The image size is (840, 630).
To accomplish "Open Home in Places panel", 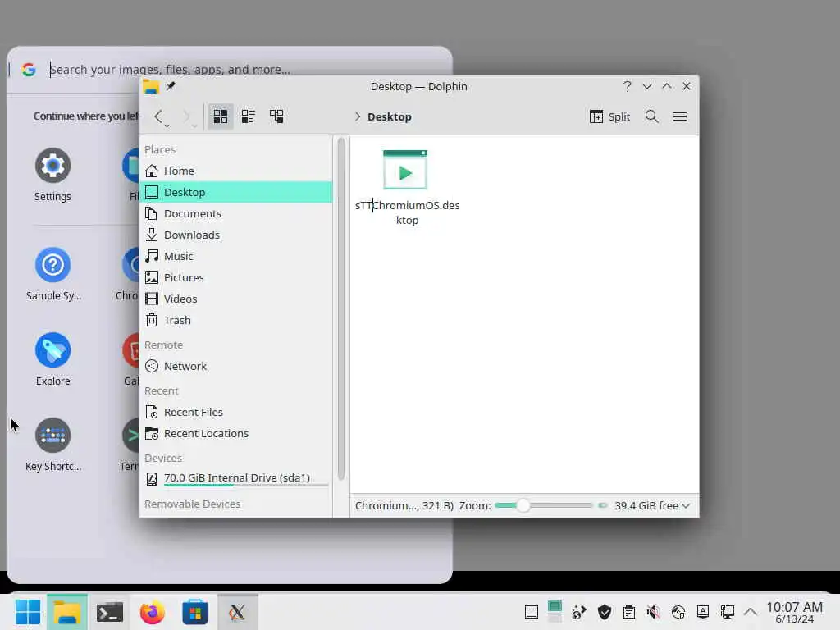I will tap(236, 171).
